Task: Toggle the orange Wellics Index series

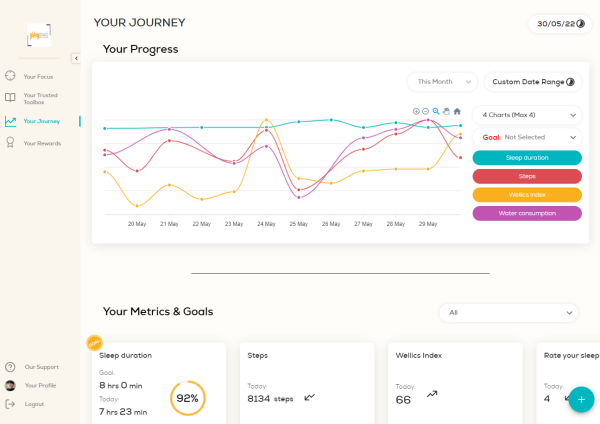Action: click(x=526, y=195)
